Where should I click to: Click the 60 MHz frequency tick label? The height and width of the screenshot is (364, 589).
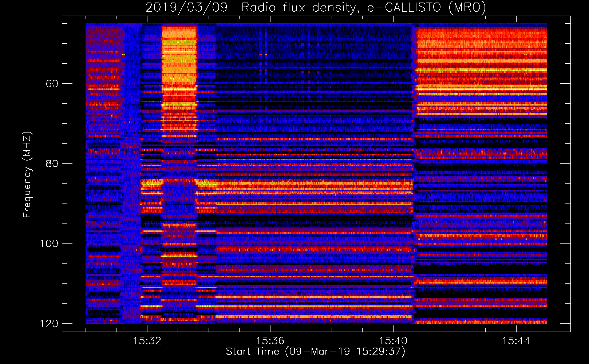pyautogui.click(x=52, y=84)
